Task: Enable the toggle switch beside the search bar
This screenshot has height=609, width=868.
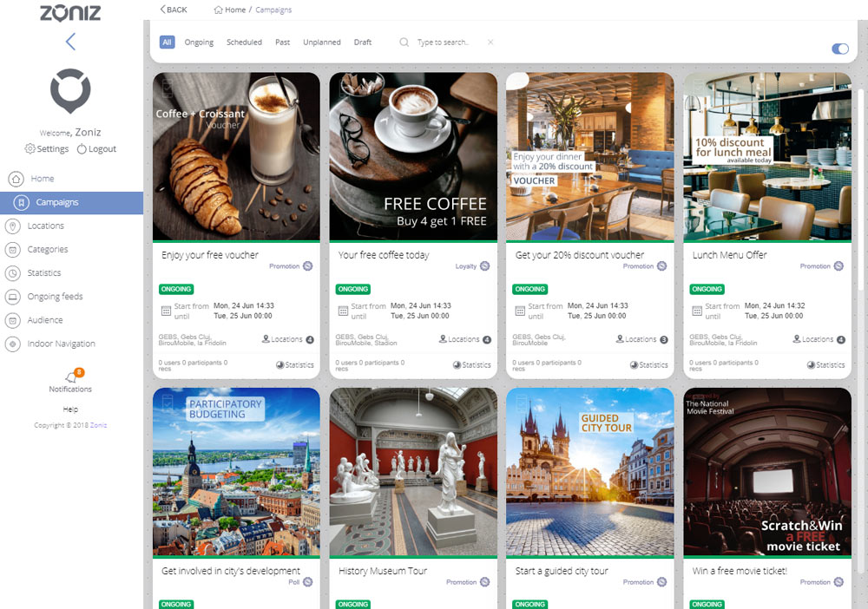Action: 838,49
